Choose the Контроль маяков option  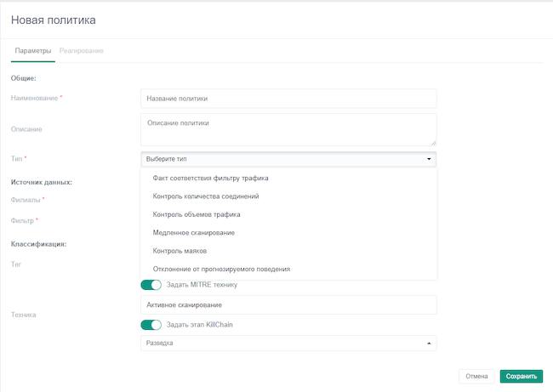click(x=180, y=251)
